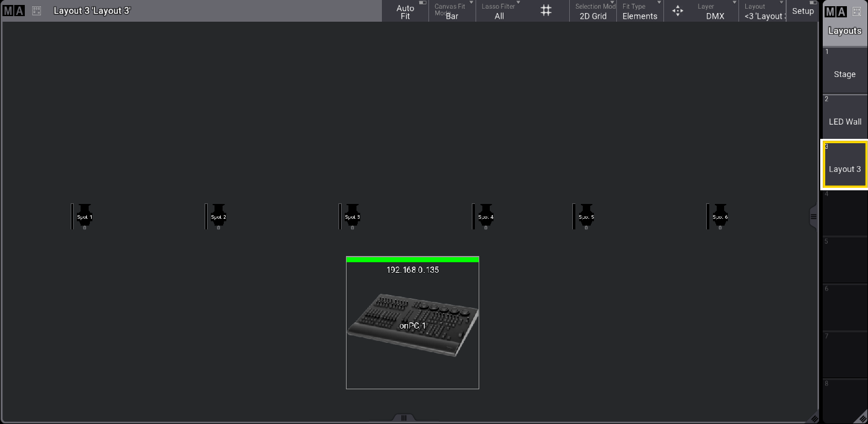Open the Selection Mode 2D Grid option

pos(593,11)
